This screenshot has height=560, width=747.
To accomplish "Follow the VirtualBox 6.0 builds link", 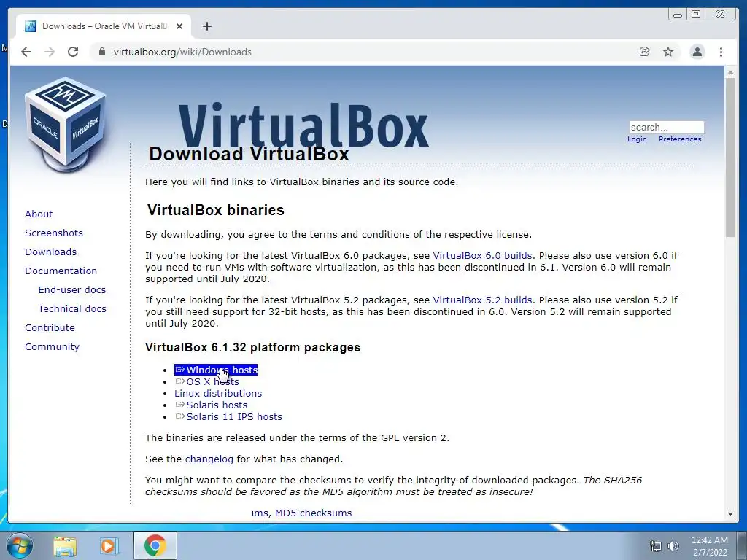I will coord(482,256).
